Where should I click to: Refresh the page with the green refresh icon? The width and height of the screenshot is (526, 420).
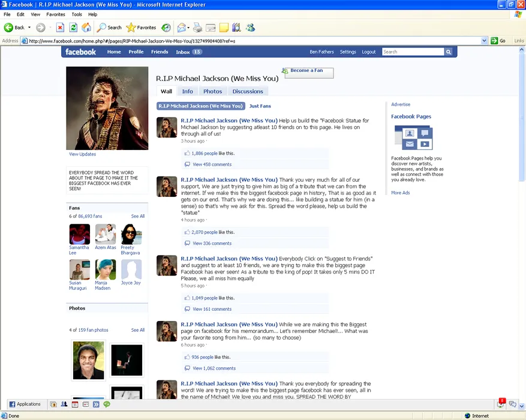(x=73, y=28)
